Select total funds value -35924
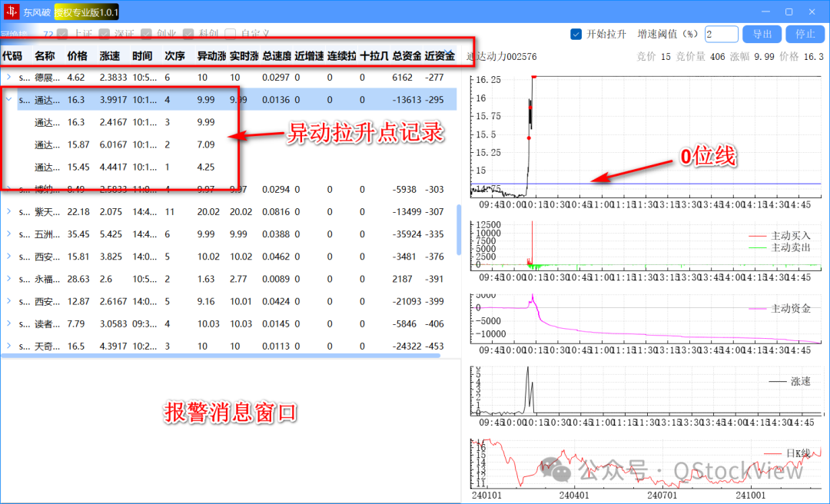The image size is (830, 504). coord(407,234)
